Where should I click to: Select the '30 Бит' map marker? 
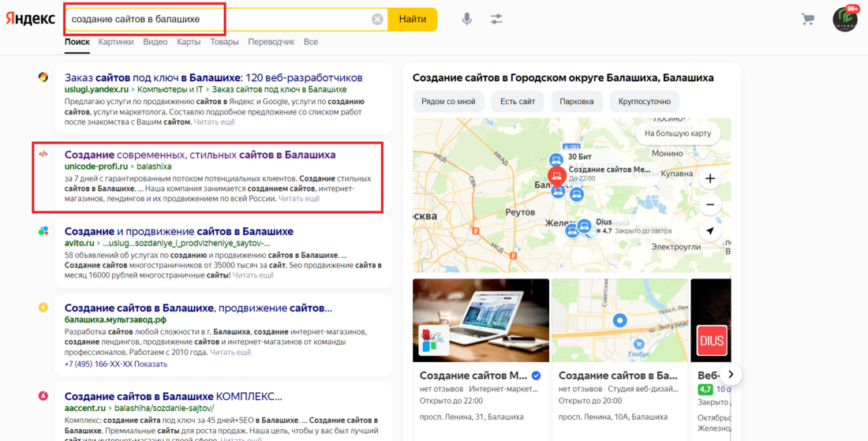click(556, 160)
